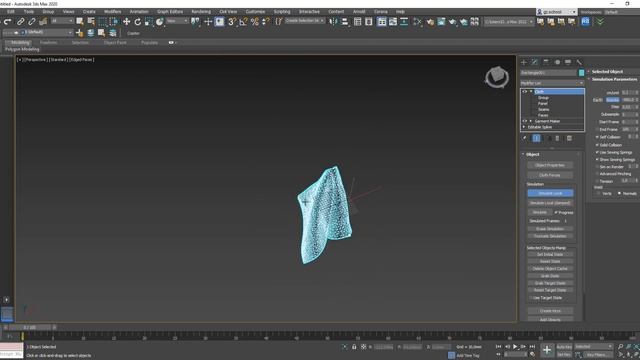Open the Animation menu
The height and width of the screenshot is (360, 640).
139,12
